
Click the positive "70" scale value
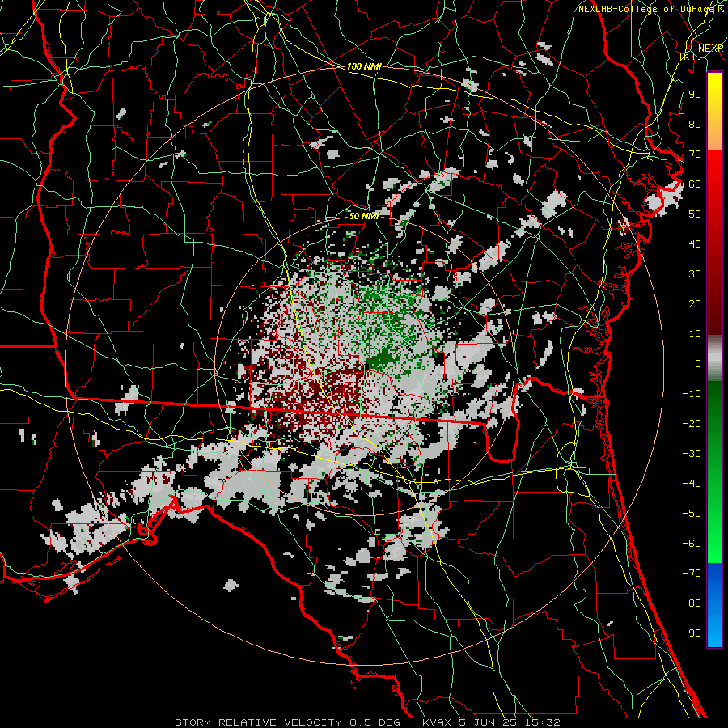click(x=695, y=154)
